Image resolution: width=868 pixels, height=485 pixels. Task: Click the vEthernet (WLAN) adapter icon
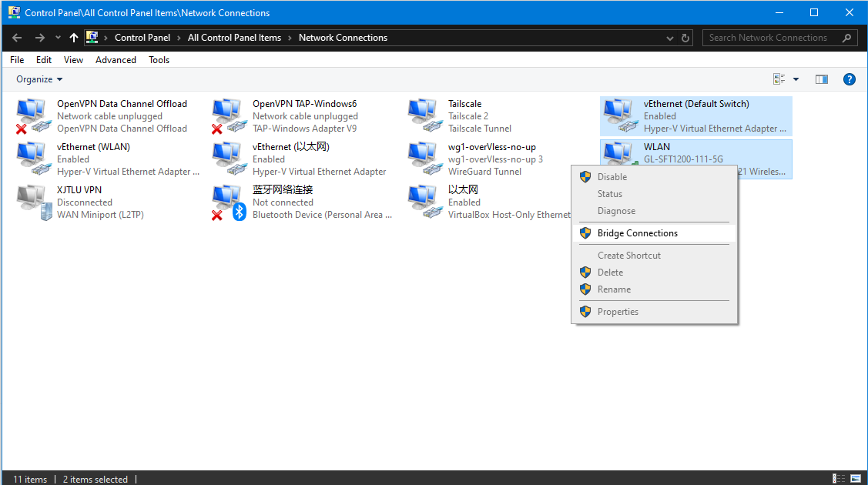(33, 159)
